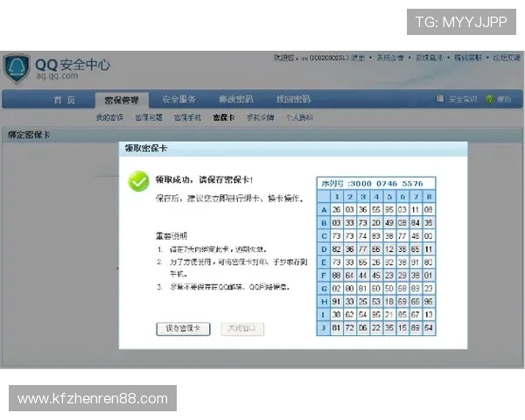Open the 腾讯客服 link

(x=468, y=58)
